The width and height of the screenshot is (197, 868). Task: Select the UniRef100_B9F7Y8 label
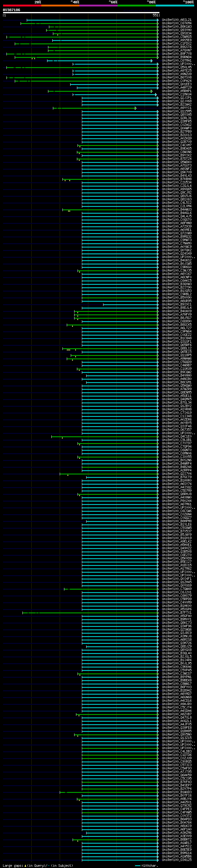point(176,54)
